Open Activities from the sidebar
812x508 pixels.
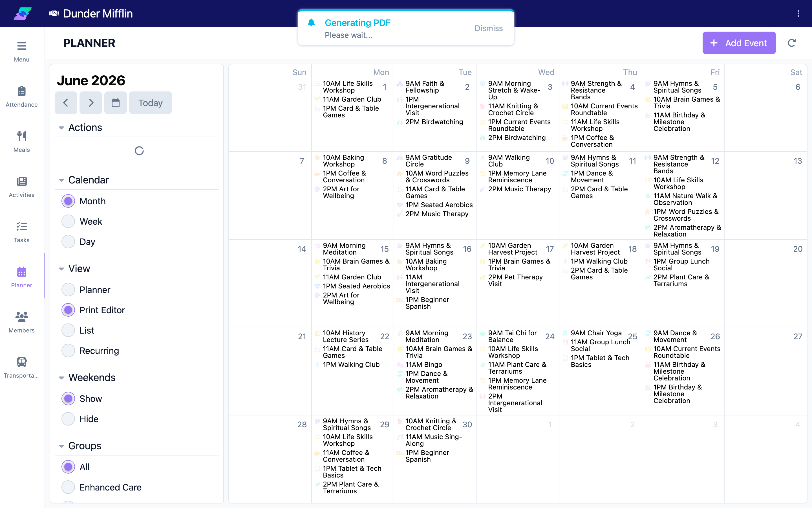pyautogui.click(x=21, y=187)
